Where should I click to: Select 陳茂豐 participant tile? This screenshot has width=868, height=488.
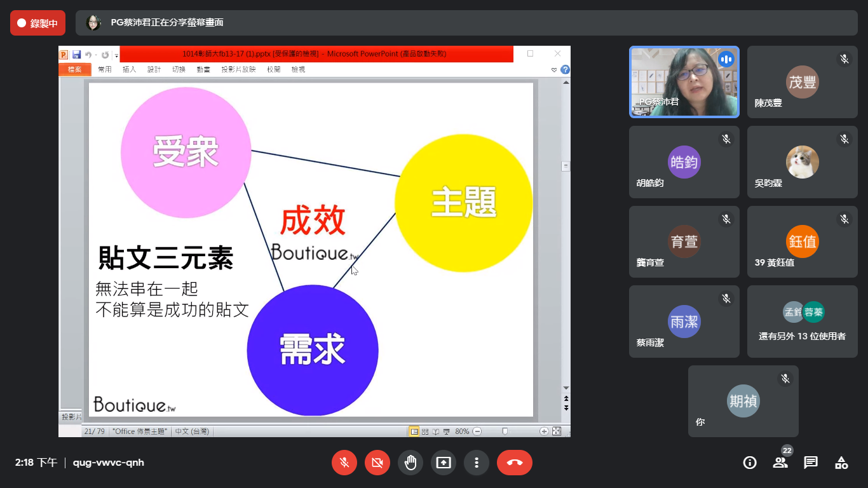[803, 82]
